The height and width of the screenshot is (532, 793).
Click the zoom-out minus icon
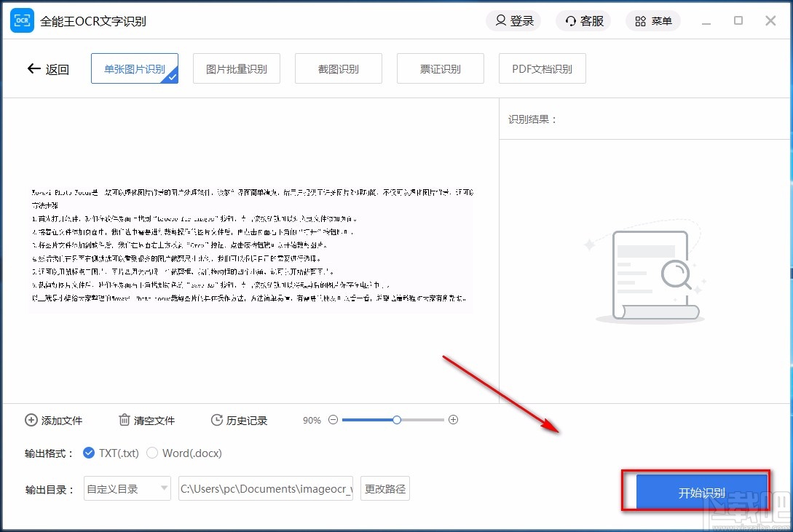click(333, 420)
